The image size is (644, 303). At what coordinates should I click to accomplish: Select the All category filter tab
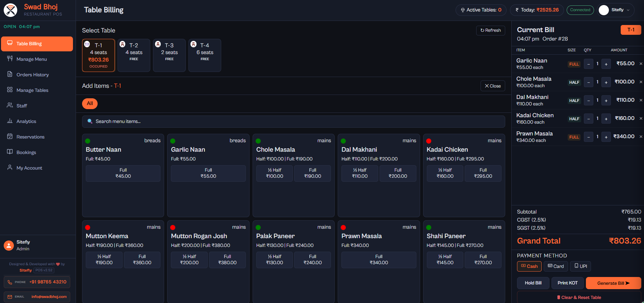[90, 104]
